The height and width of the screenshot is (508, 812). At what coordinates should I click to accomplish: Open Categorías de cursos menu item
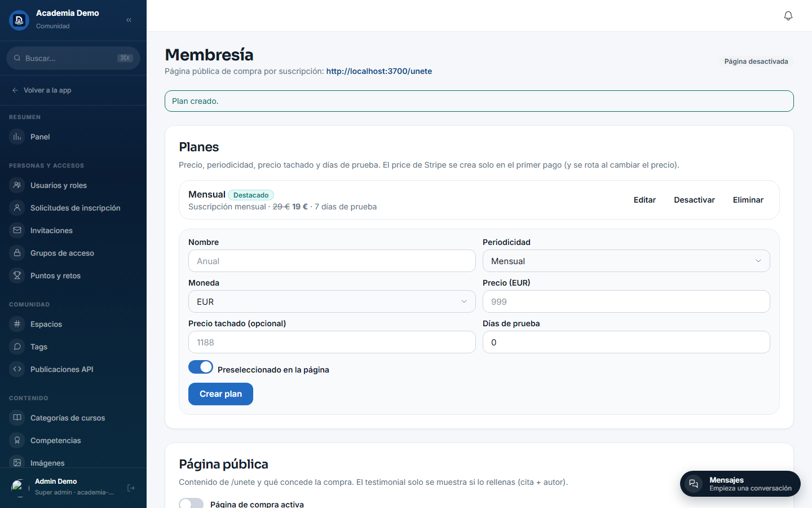click(73, 418)
